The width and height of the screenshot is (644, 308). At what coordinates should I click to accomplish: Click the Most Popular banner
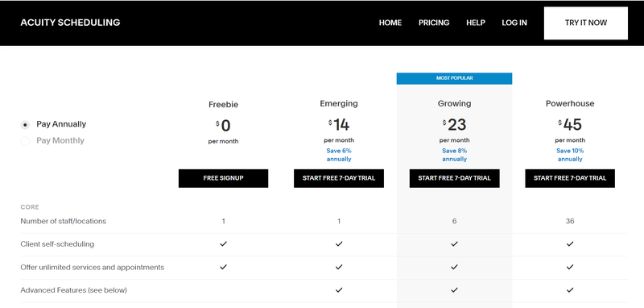point(454,78)
